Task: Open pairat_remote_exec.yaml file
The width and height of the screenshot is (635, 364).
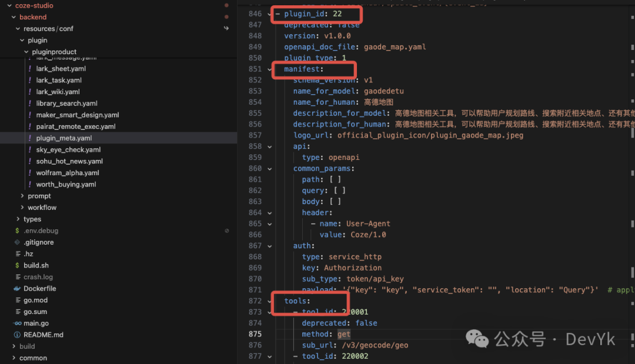Action: [x=76, y=126]
